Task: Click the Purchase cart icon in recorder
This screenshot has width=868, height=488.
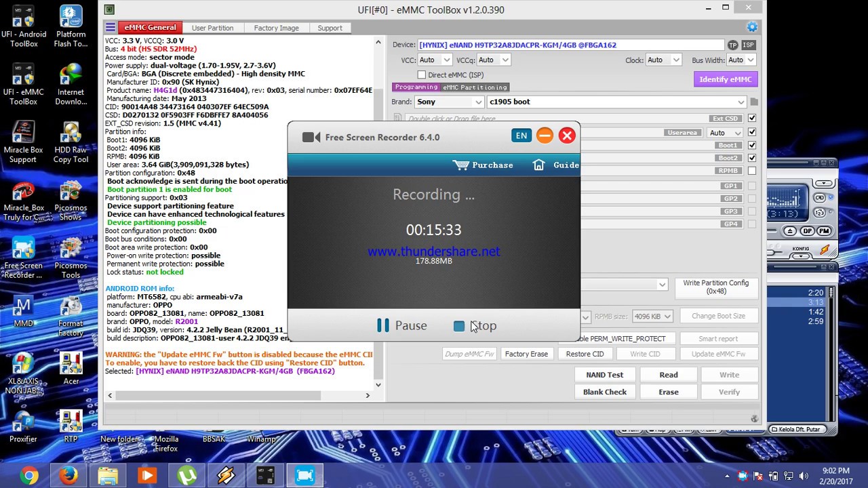Action: (x=461, y=165)
